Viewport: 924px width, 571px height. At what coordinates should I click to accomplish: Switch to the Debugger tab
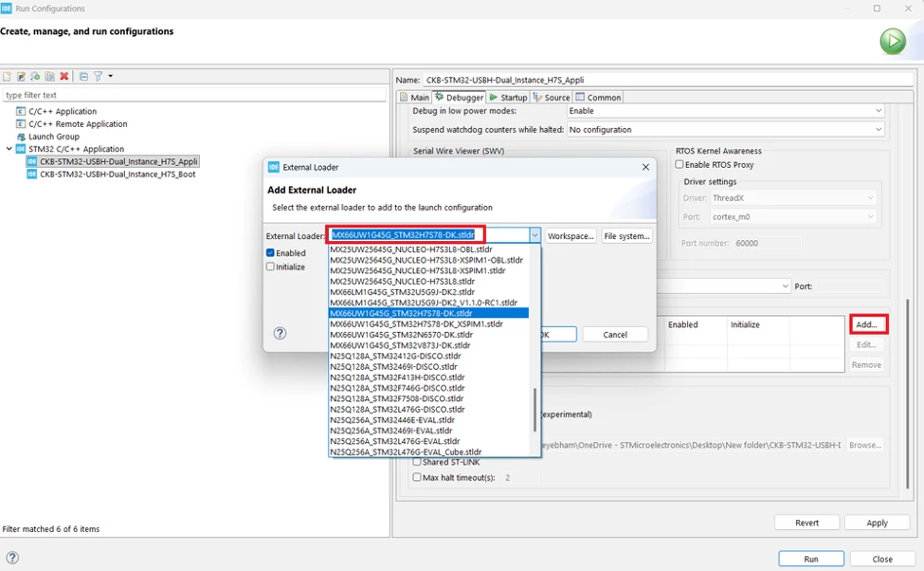pyautogui.click(x=459, y=98)
